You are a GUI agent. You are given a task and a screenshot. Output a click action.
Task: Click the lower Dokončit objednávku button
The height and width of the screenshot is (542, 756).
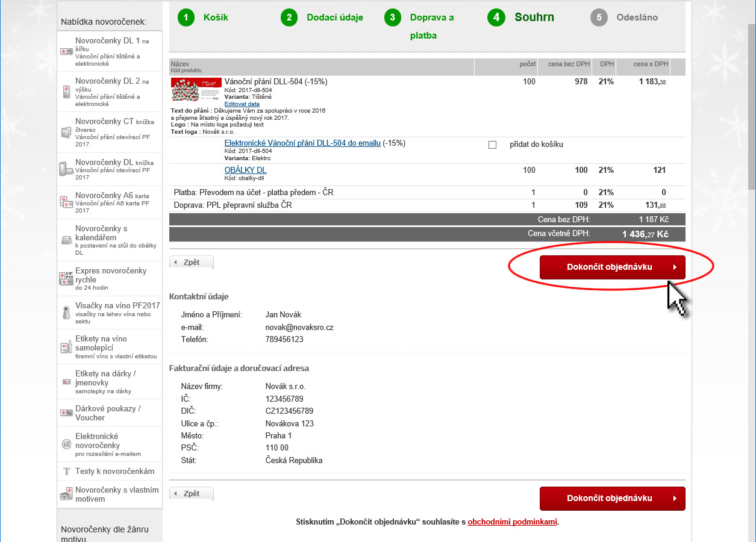click(613, 499)
